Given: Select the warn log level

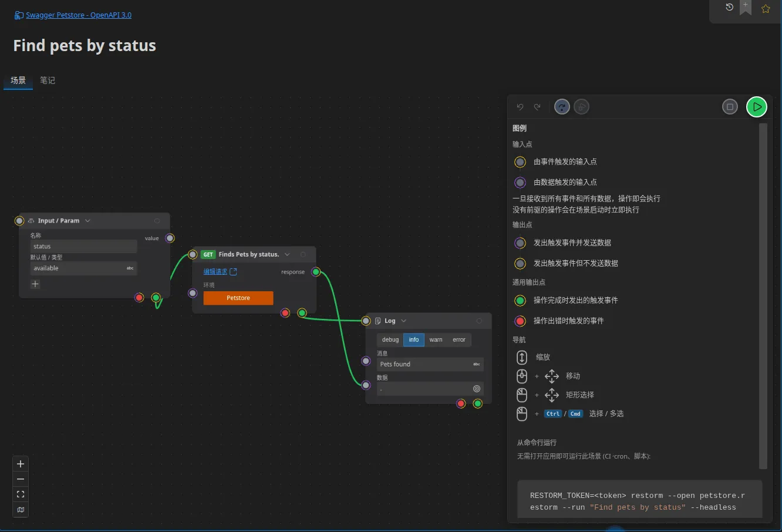Looking at the screenshot, I should (436, 339).
